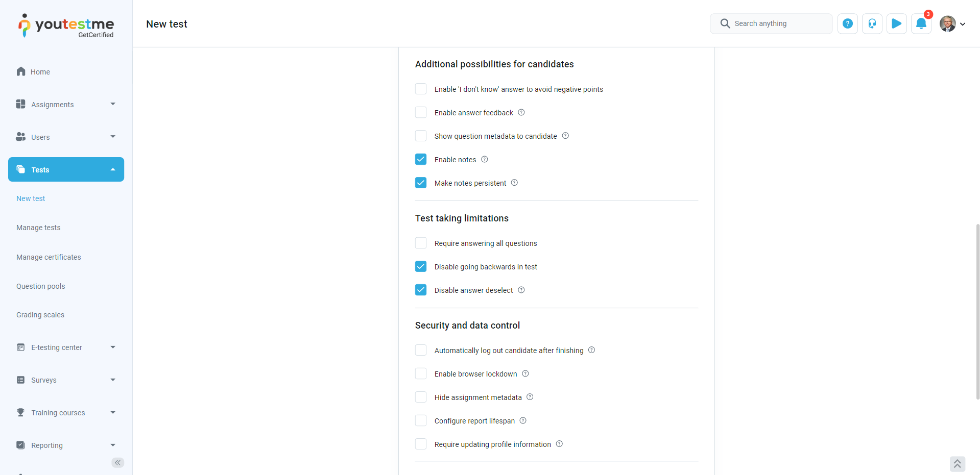Open Manage tests in sidebar
This screenshot has width=980, height=475.
click(x=38, y=228)
